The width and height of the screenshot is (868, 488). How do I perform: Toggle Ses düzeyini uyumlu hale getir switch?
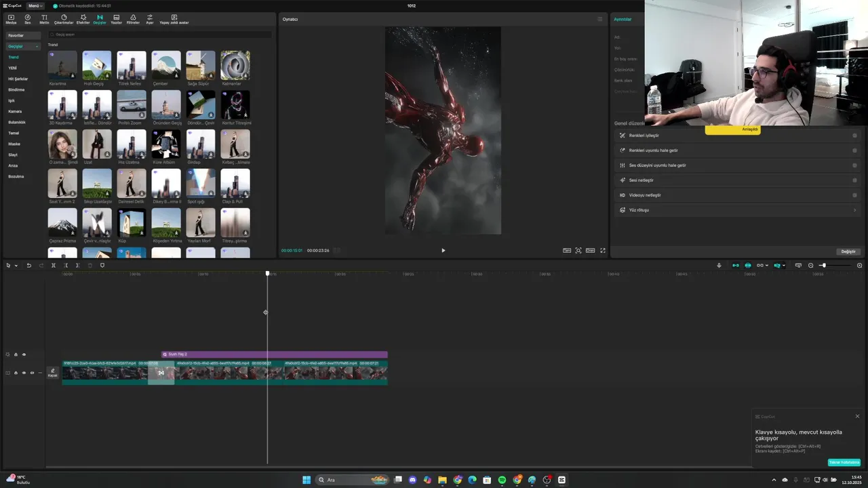click(x=854, y=165)
